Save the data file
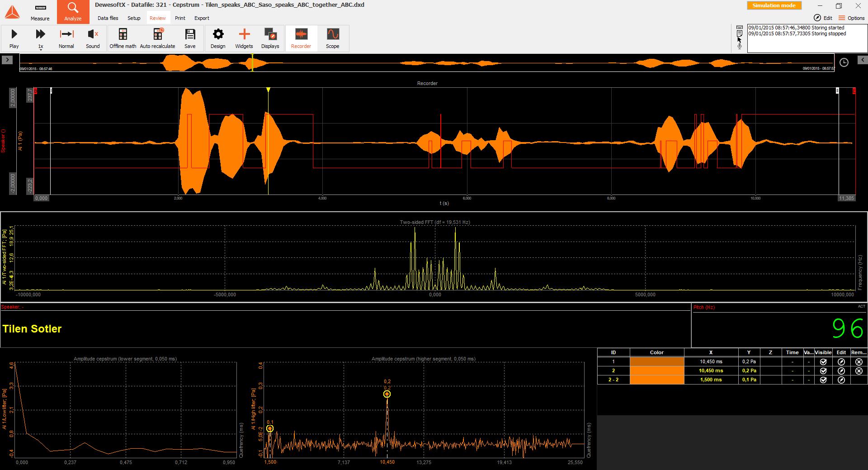This screenshot has width=868, height=470. 190,38
